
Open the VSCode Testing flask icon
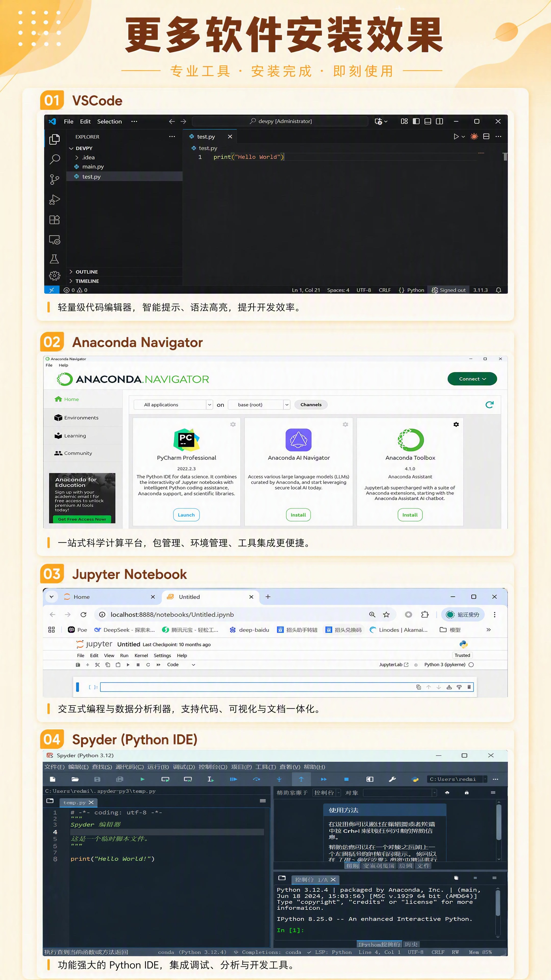54,259
